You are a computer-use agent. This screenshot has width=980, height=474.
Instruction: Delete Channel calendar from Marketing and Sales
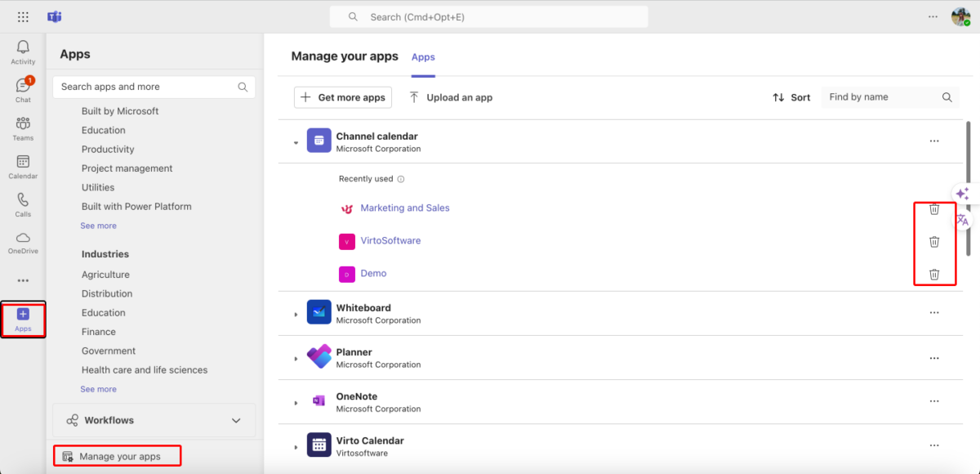tap(934, 208)
